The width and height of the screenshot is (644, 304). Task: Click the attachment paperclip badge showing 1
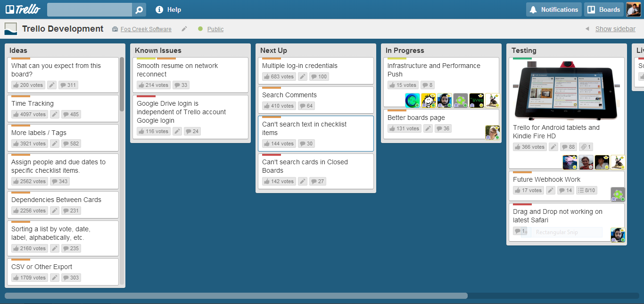[587, 147]
